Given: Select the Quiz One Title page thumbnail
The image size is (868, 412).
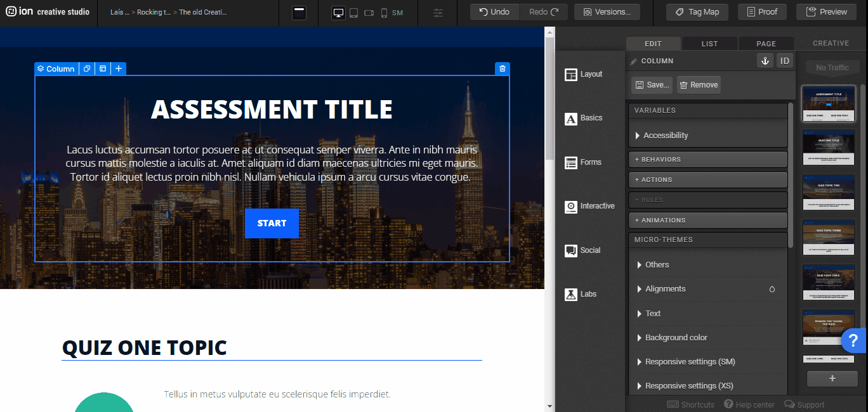Looking at the screenshot, I should [828, 147].
